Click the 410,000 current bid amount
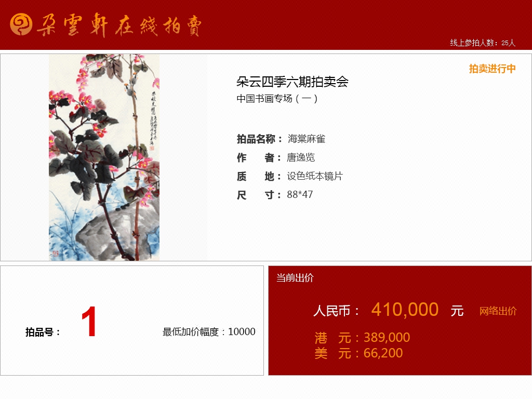Image resolution: width=532 pixels, height=399 pixels. (405, 310)
